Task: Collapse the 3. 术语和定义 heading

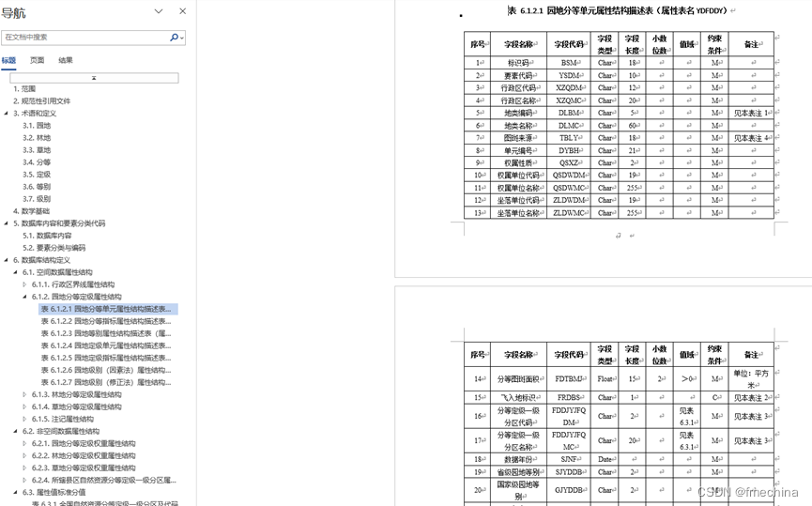Action: 7,114
